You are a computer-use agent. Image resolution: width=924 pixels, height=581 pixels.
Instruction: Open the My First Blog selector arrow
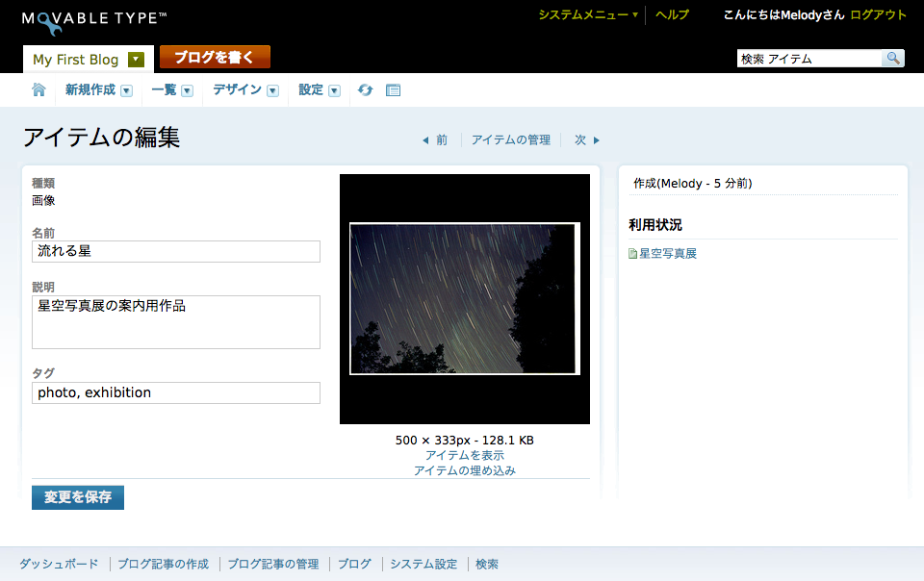136,60
